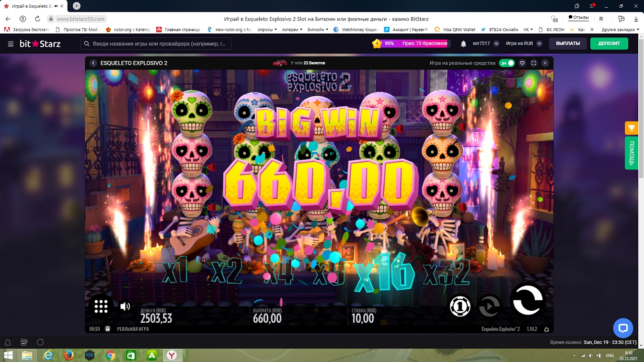Add the game to favorites with the heart
Screen dimensions: 644x362
(522, 63)
